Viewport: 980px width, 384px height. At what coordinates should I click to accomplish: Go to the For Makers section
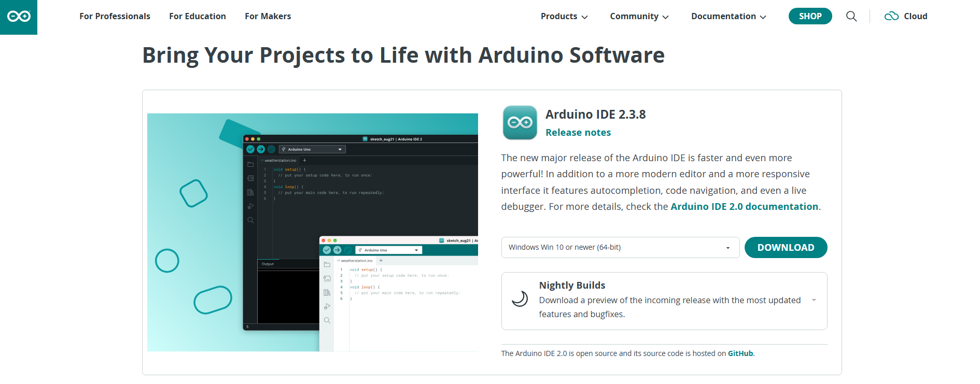[268, 16]
